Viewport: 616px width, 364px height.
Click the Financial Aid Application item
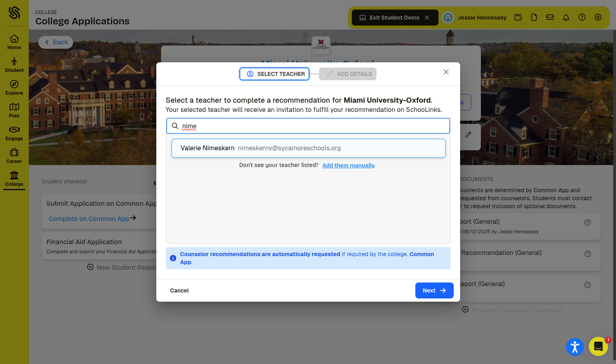tap(100, 246)
